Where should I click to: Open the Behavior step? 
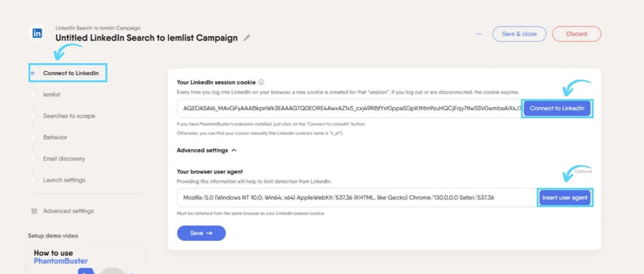[55, 137]
